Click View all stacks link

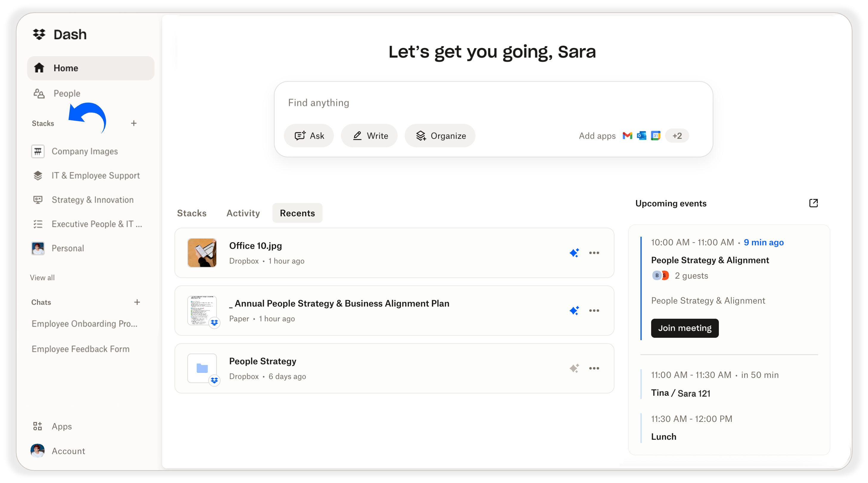42,278
